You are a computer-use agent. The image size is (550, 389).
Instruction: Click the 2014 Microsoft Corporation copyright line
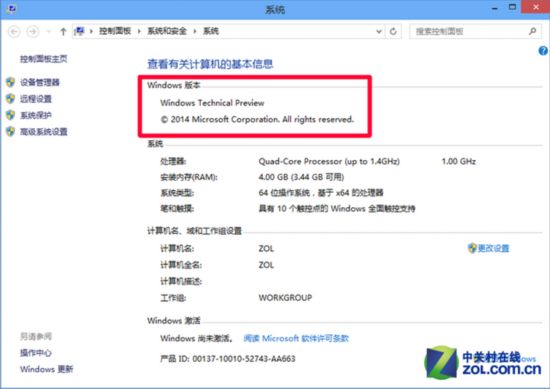[x=257, y=119]
